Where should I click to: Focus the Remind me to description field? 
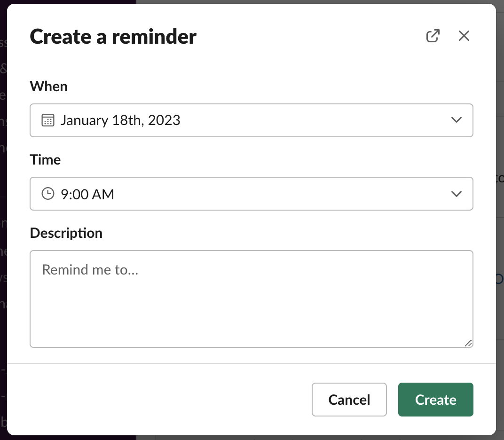tap(252, 299)
